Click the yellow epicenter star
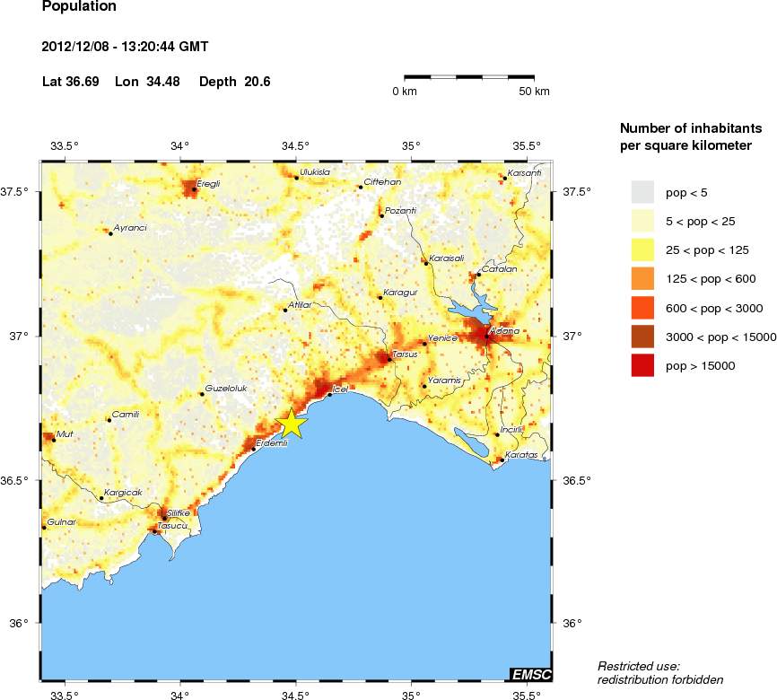The width and height of the screenshot is (777, 700). (292, 424)
